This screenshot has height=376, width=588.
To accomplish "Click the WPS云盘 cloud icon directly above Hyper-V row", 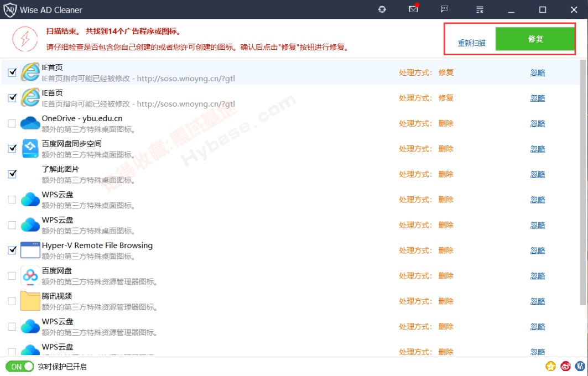I will 30,224.
